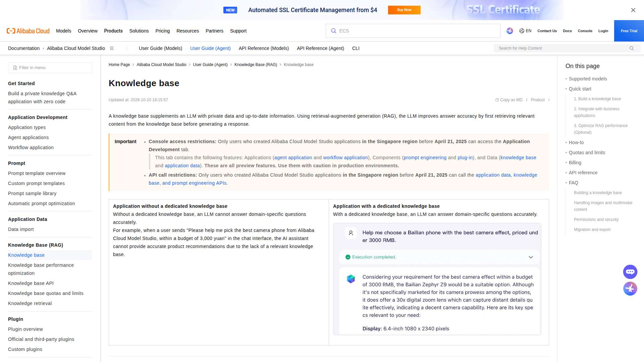
Task: Close the SSL Certificate banner
Action: click(x=633, y=10)
